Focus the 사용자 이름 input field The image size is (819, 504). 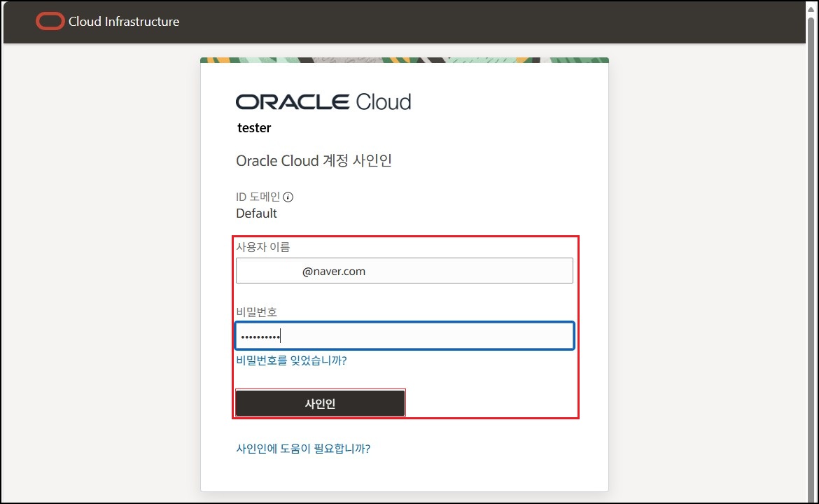[x=405, y=270]
